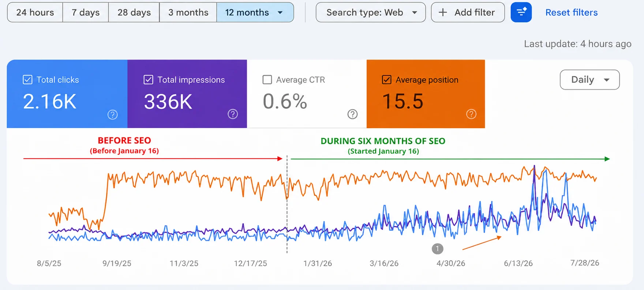
Task: Click the 7/28/26 axis date label
Action: pos(585,263)
